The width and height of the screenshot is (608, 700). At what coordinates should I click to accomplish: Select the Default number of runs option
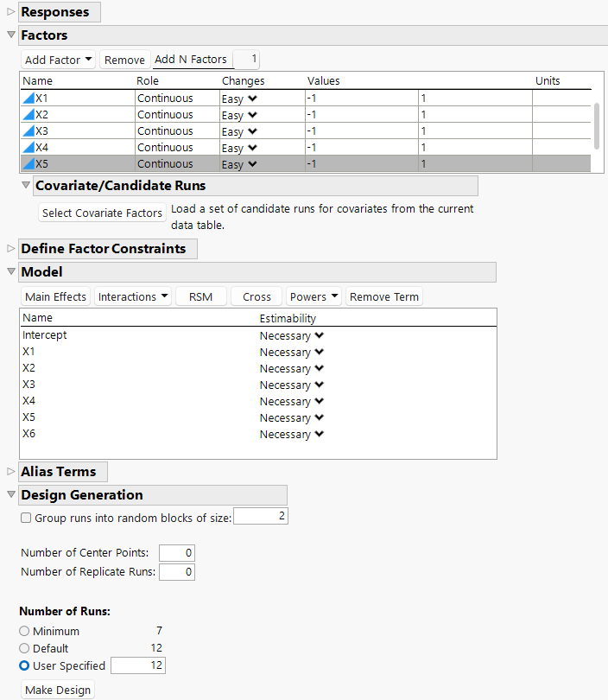click(x=24, y=649)
